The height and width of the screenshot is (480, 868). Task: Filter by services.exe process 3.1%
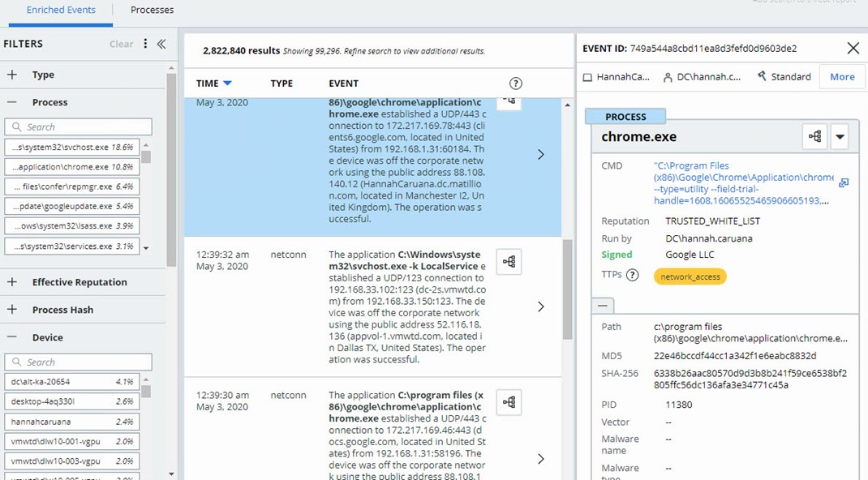[72, 246]
